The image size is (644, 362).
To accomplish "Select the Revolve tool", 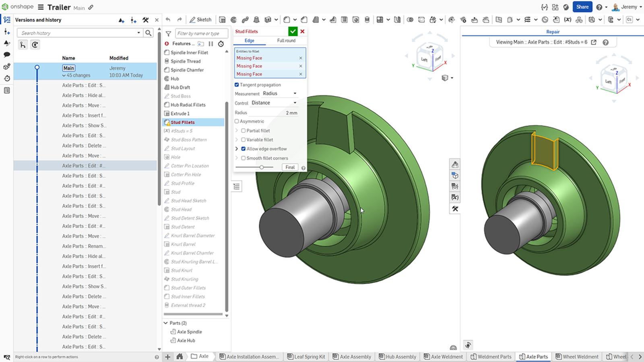I will point(233,19).
